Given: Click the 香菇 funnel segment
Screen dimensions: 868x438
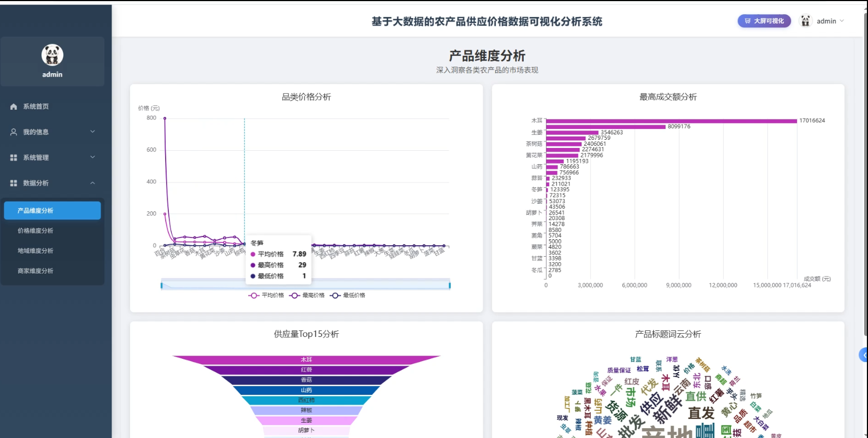Looking at the screenshot, I should pyautogui.click(x=306, y=380).
